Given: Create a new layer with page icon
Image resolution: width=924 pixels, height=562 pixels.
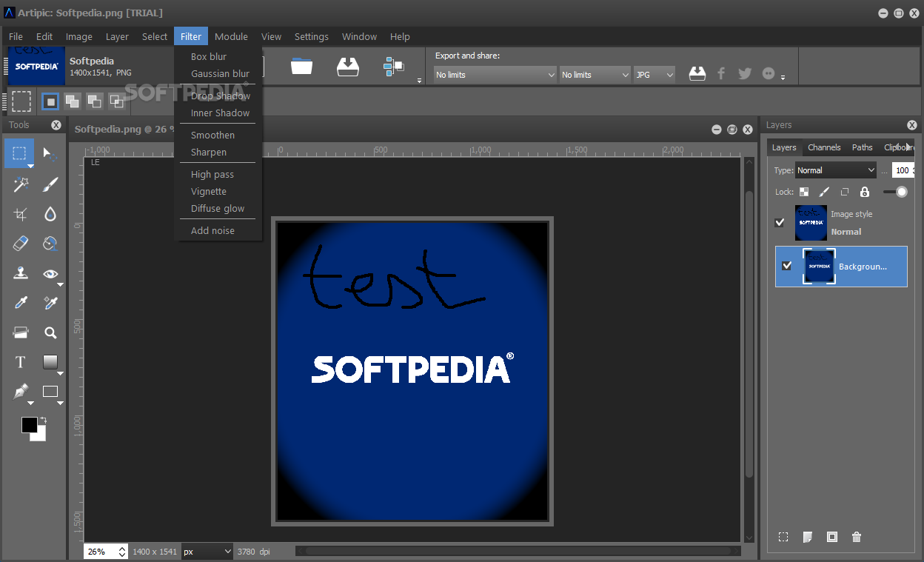Looking at the screenshot, I should 808,537.
